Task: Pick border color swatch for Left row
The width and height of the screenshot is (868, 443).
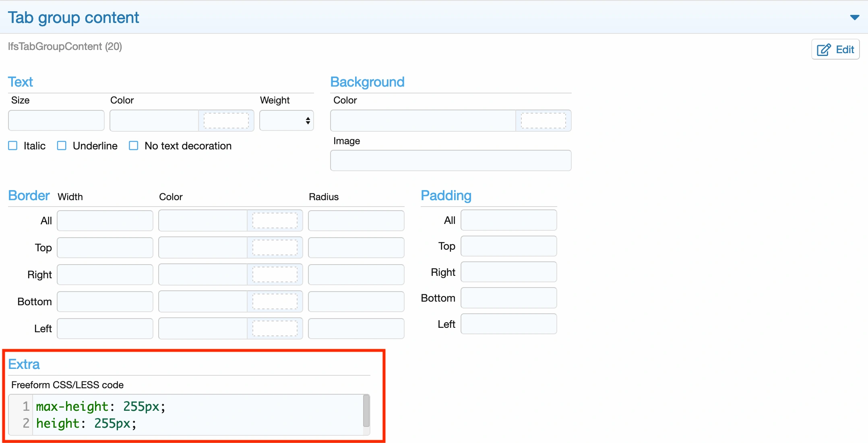Action: [x=275, y=329]
